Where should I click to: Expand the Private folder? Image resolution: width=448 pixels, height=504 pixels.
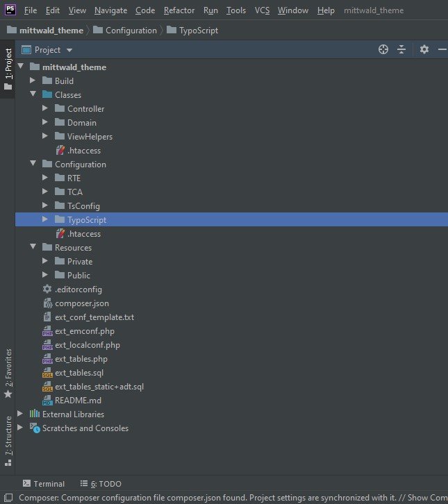click(x=45, y=261)
